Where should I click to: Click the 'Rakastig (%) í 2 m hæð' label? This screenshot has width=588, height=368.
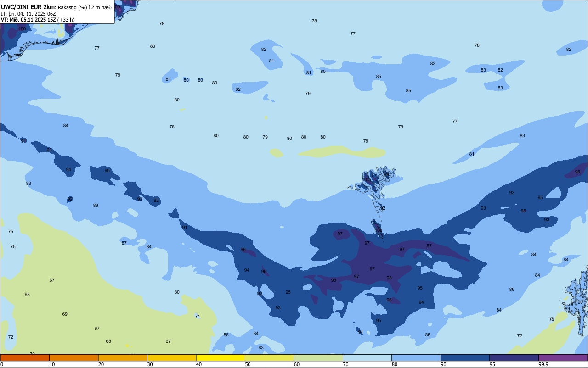pos(85,7)
